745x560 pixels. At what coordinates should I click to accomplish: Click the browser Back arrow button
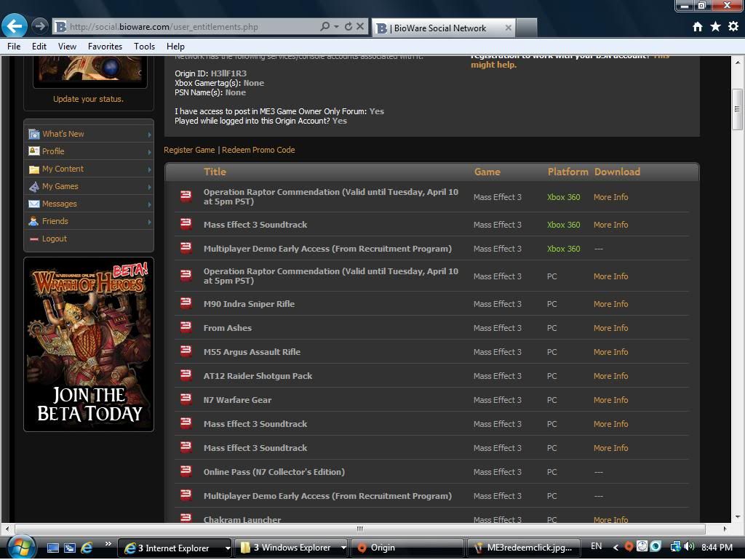pyautogui.click(x=15, y=26)
